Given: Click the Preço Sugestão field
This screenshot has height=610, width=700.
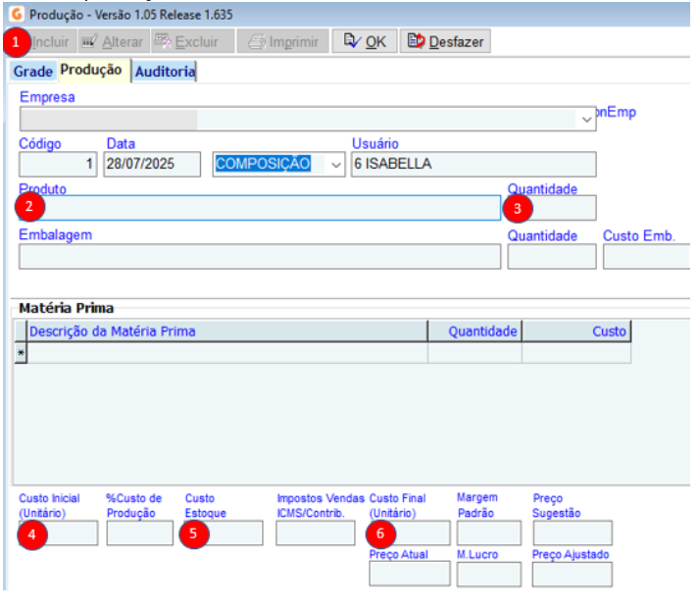Looking at the screenshot, I should pos(573,533).
